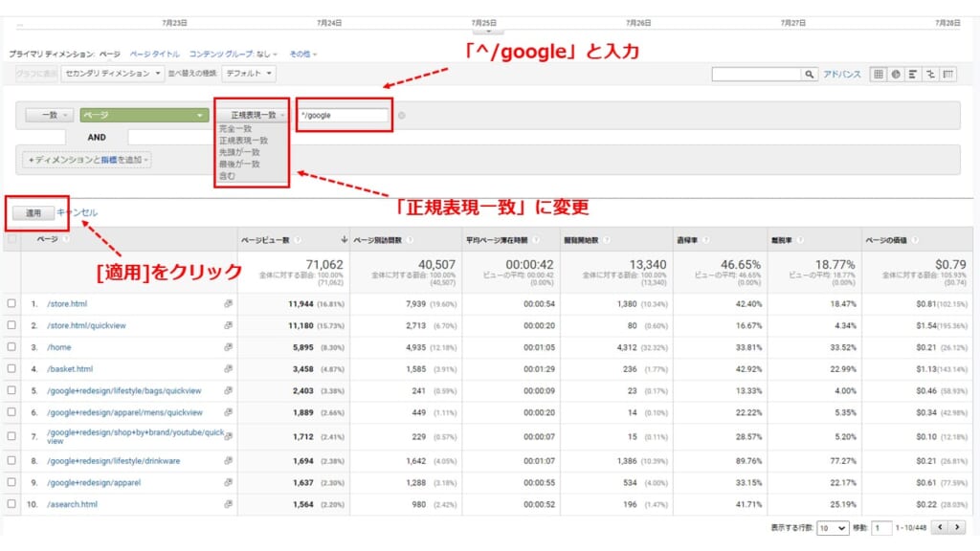Show help for ページの価値 metric

pyautogui.click(x=915, y=240)
